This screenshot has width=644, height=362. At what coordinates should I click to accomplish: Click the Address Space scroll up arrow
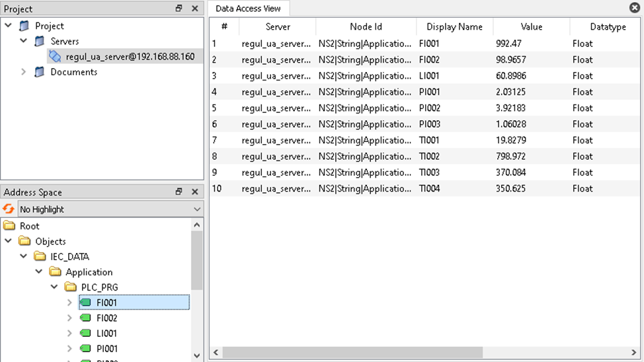tap(197, 225)
